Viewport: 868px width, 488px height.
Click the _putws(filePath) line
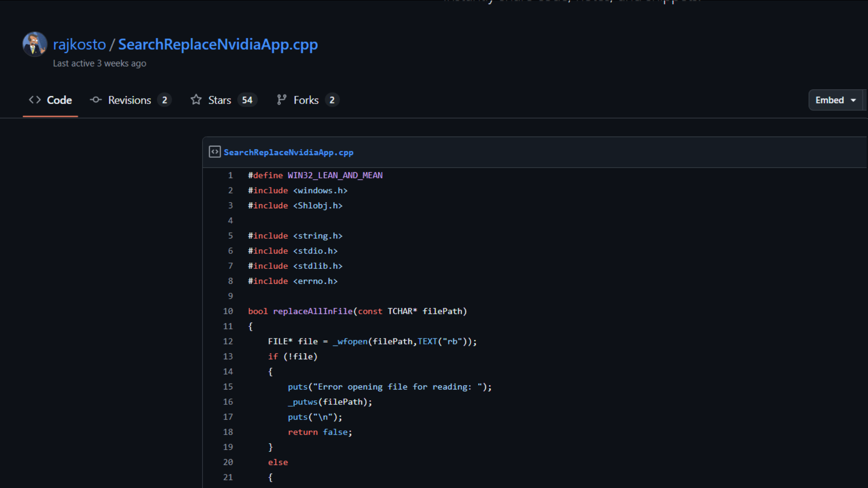[330, 402]
